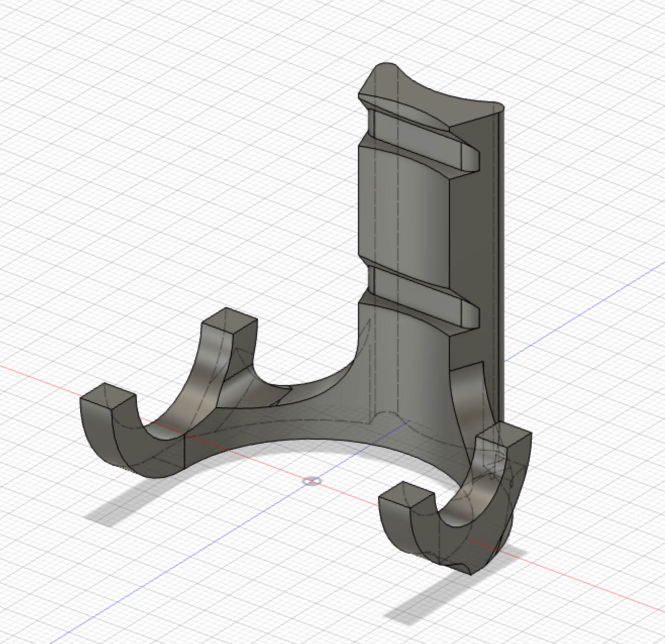Select the curved front face between the ribs
The image size is (665, 644).
pyautogui.click(x=404, y=217)
